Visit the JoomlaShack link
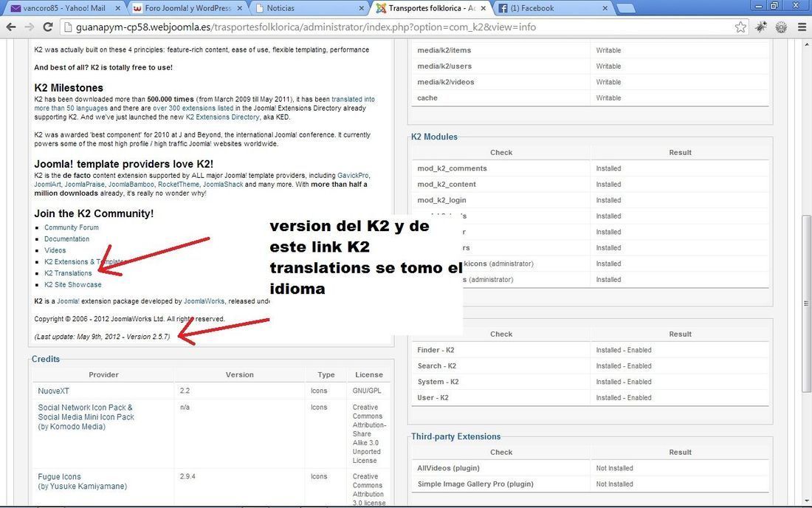The image size is (812, 508). pos(223,185)
